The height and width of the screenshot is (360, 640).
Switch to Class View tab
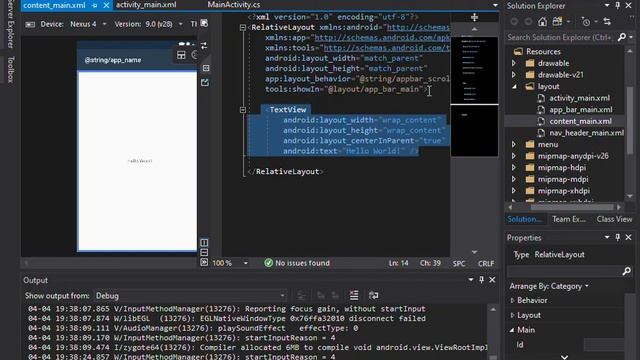tap(614, 219)
